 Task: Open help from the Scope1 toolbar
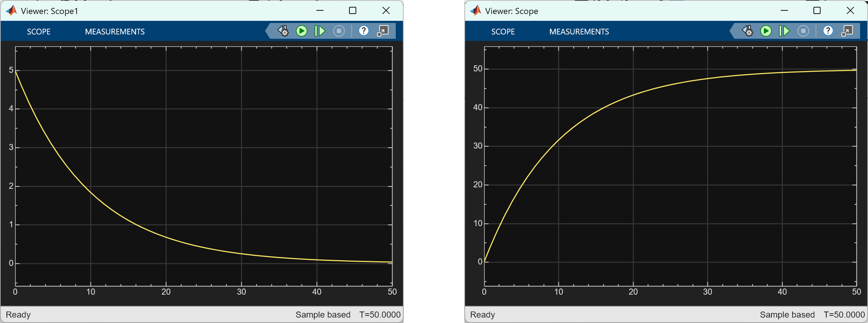pos(363,31)
